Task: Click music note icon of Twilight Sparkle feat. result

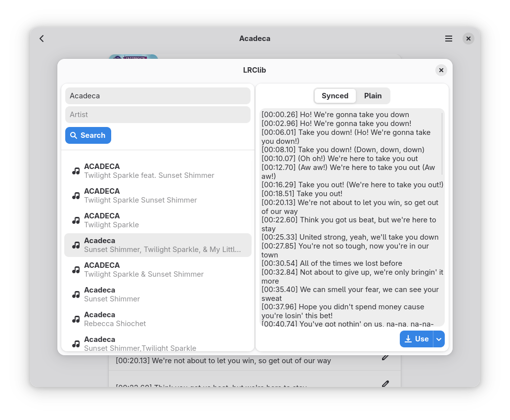Action: click(x=76, y=171)
